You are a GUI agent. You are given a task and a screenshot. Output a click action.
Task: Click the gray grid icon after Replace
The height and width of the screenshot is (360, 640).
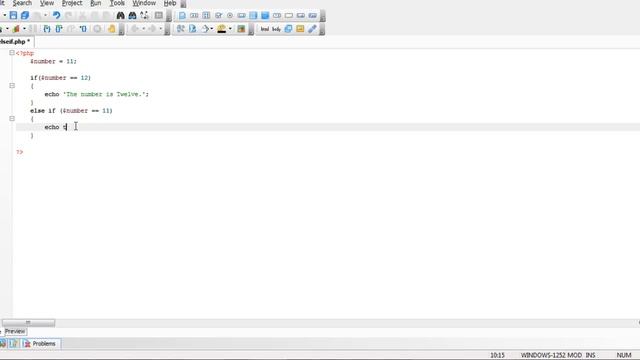[x=158, y=16]
